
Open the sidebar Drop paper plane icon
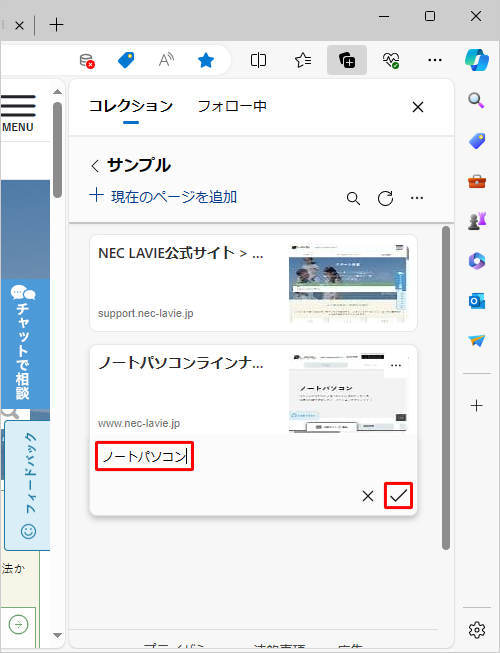click(x=477, y=341)
